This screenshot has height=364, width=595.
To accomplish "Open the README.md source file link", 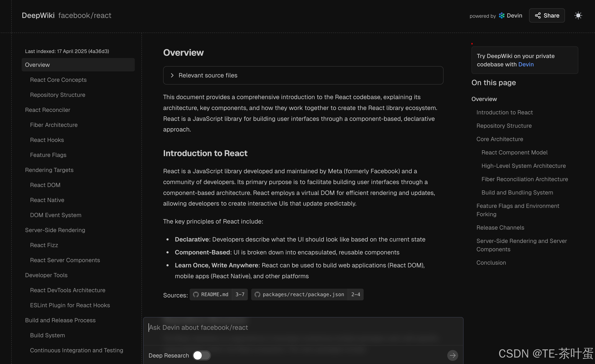I will (214, 294).
